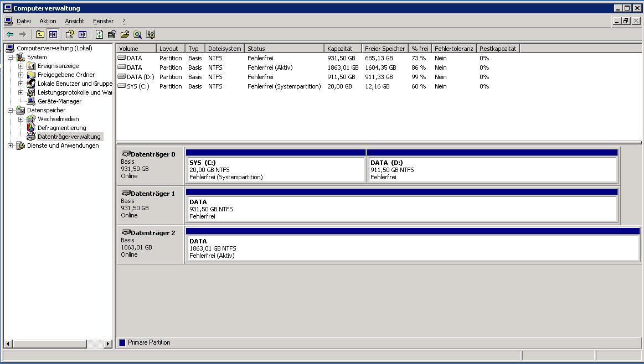Viewport: 644px width, 364px height.
Task: Click the Fehlerfrei (Systempartition) status cell
Action: pyautogui.click(x=284, y=87)
